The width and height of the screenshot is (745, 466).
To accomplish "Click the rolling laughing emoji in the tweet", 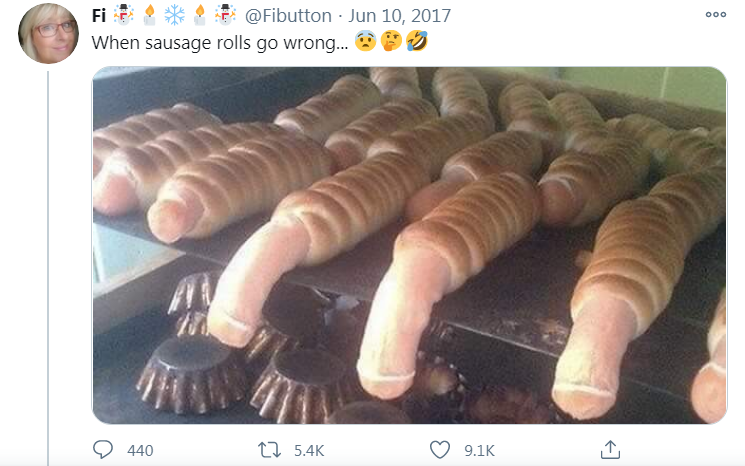I will (417, 41).
